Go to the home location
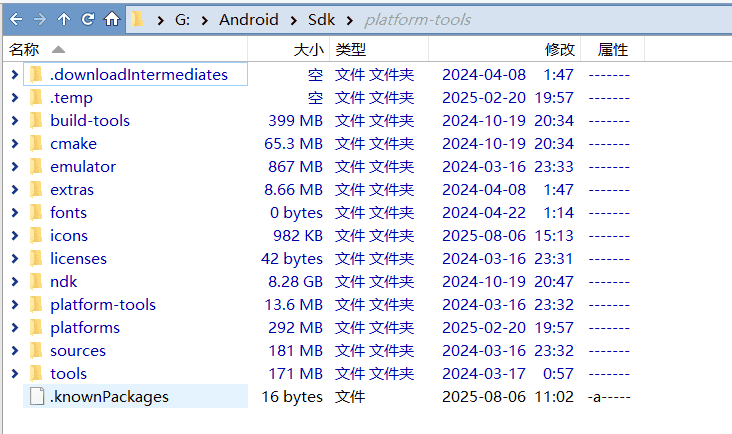 pyautogui.click(x=112, y=19)
